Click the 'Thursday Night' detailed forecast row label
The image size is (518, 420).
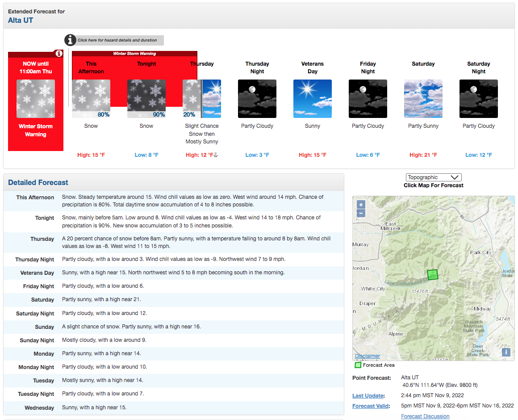click(35, 260)
